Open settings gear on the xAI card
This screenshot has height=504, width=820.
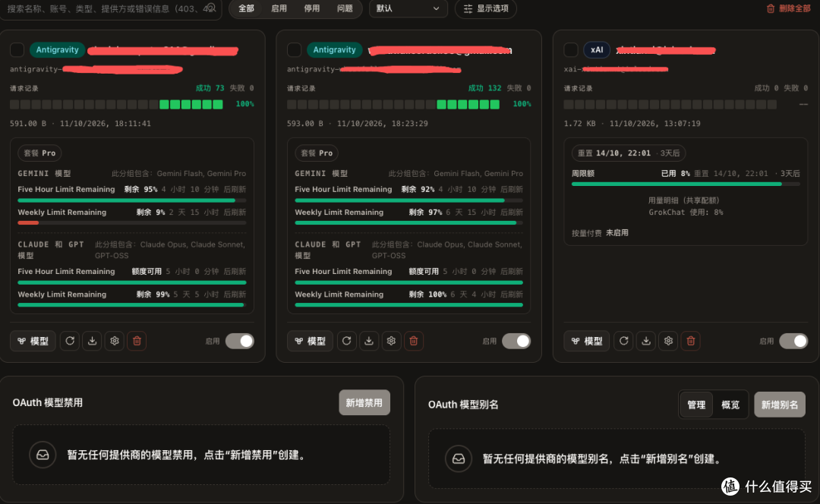[x=668, y=341]
